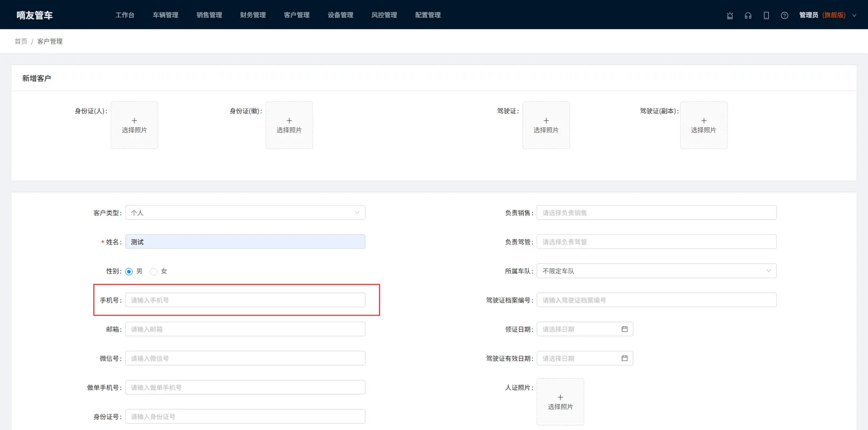Click plus to upload 身份证(人) photo
The width and height of the screenshot is (868, 430).
click(x=135, y=125)
